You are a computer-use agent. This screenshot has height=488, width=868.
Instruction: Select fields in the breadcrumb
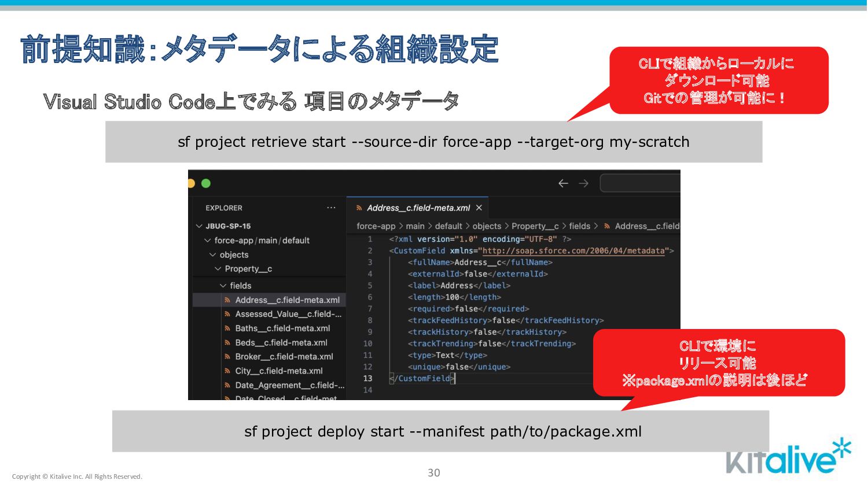point(579,226)
